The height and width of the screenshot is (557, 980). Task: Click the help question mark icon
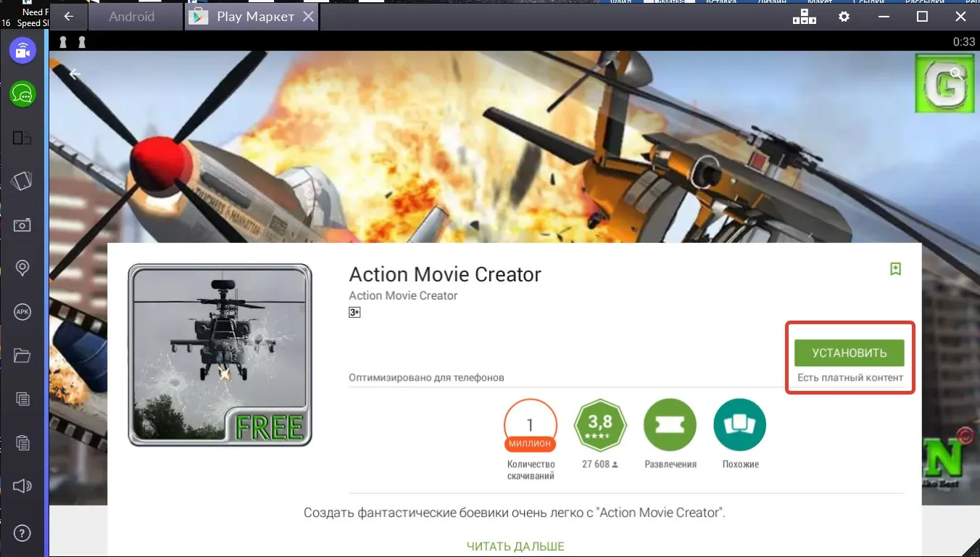click(22, 533)
